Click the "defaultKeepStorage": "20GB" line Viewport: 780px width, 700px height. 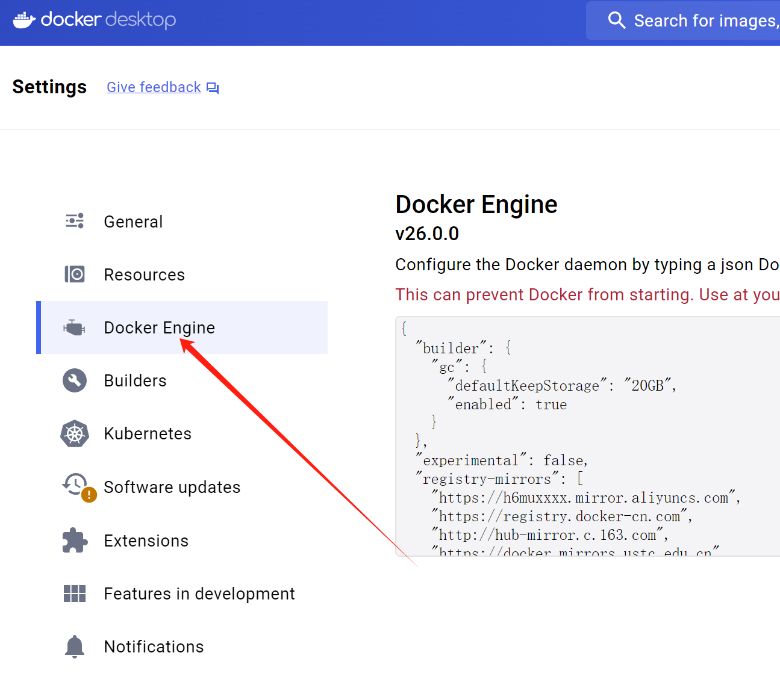[x=562, y=385]
